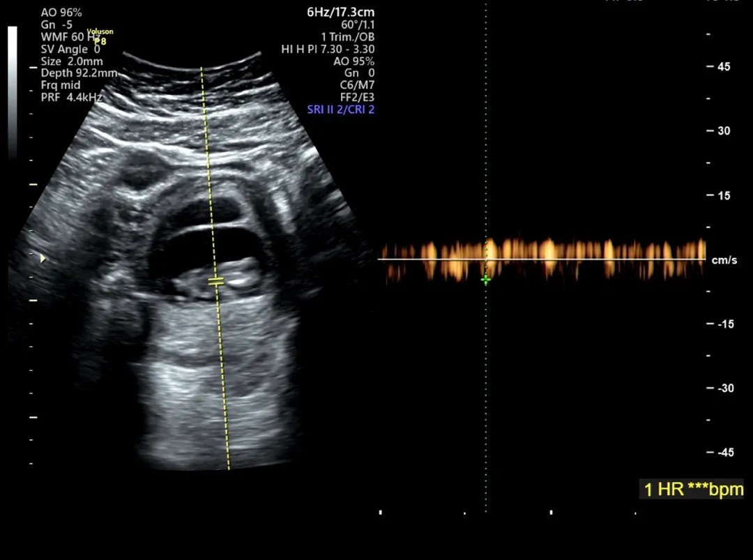
Task: Click the 'SV Angle 0' parameter
Action: pos(70,50)
